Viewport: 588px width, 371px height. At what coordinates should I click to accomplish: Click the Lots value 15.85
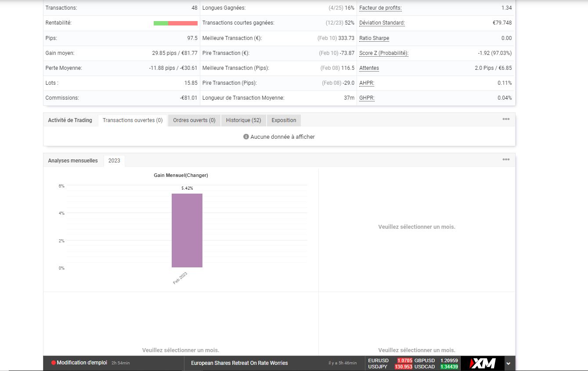pyautogui.click(x=191, y=83)
